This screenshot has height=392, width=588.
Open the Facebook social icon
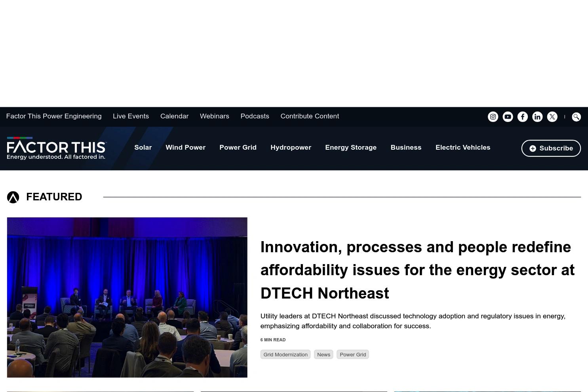[x=523, y=117]
